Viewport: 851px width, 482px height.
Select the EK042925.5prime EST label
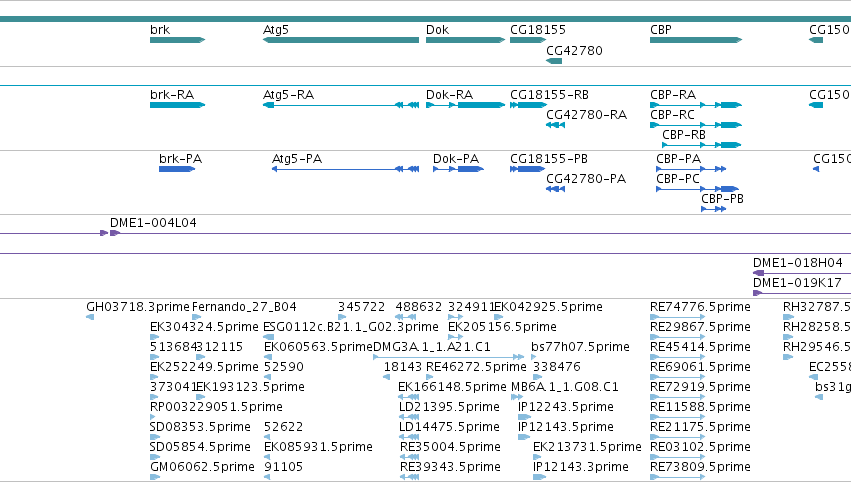point(549,307)
